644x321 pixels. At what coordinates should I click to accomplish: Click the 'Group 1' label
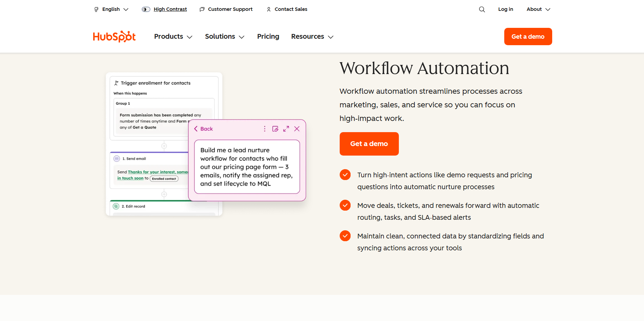tap(123, 103)
